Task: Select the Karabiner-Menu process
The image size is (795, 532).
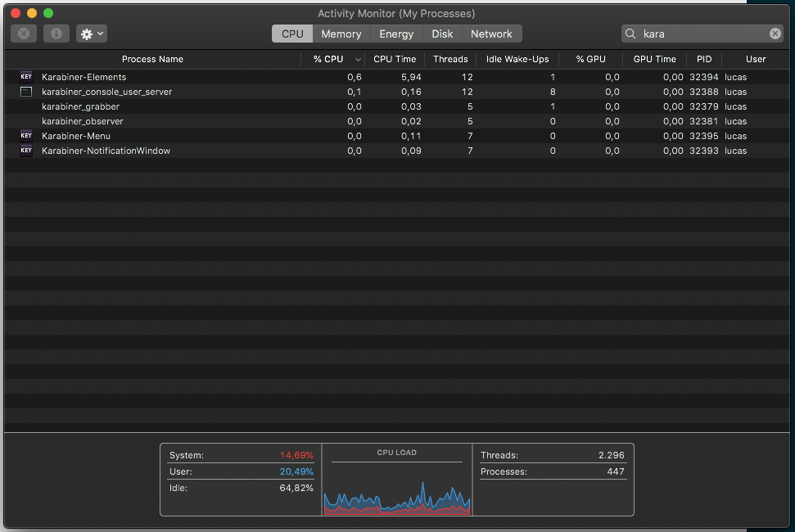Action: tap(397, 136)
